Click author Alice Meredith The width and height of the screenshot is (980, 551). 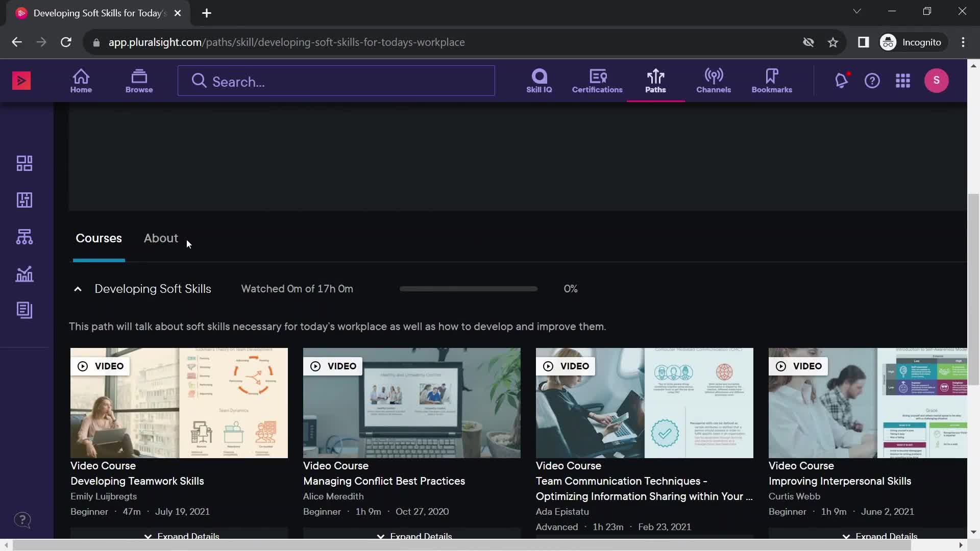click(x=333, y=496)
